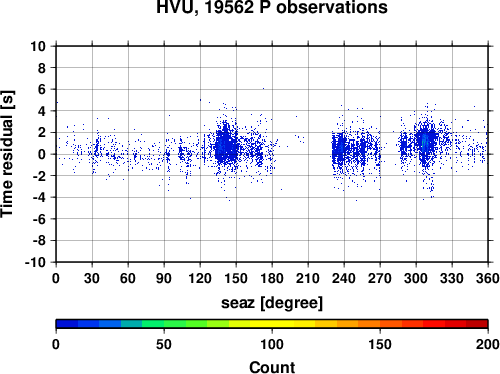Click the x-axis tick label 90
The image size is (500, 374).
pyautogui.click(x=164, y=278)
